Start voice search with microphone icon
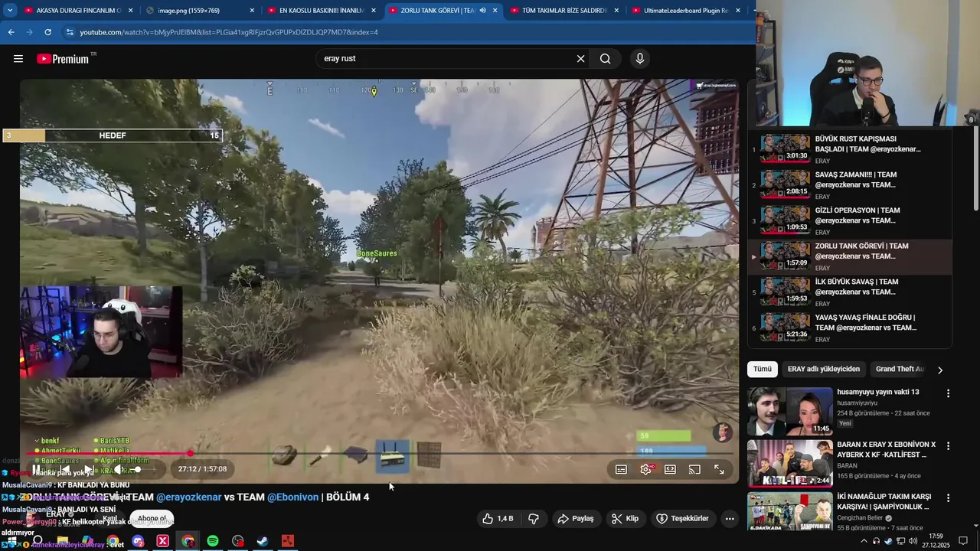Image resolution: width=980 pixels, height=551 pixels. tap(640, 59)
